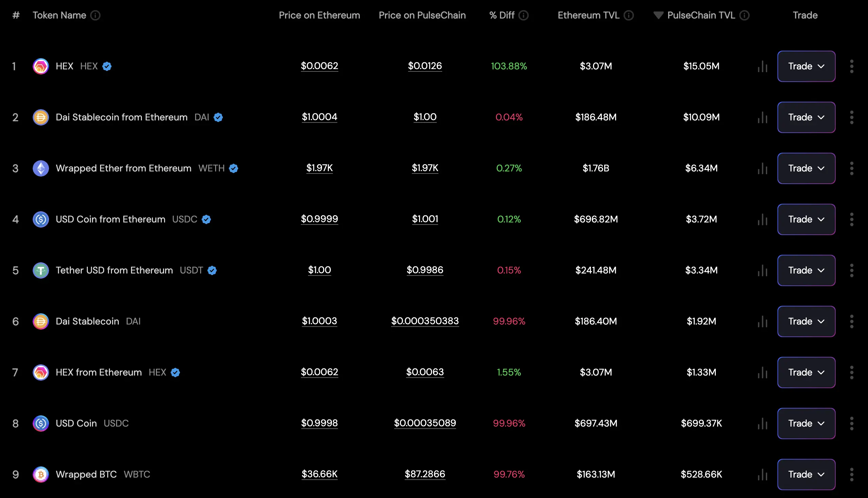
Task: Open the three-dot menu for HEX row 1
Action: click(852, 66)
